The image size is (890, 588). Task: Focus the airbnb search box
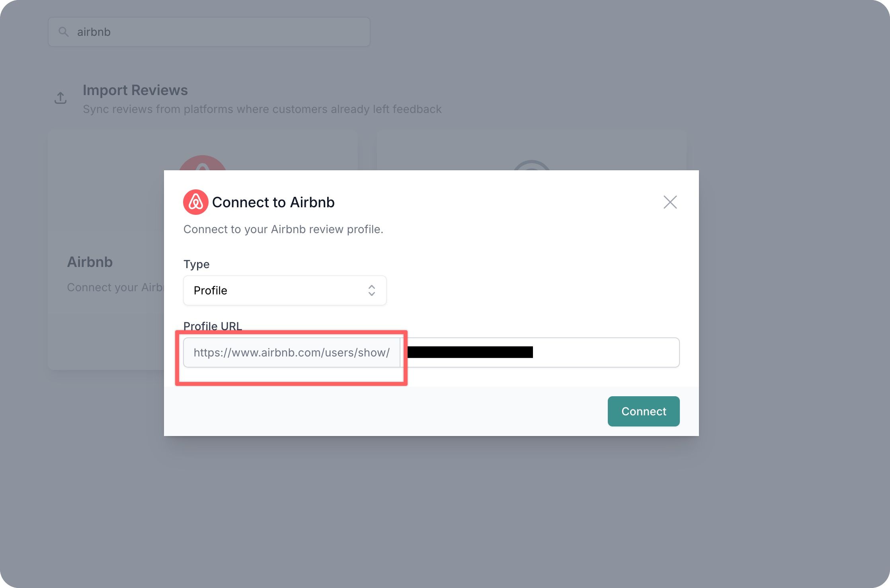pyautogui.click(x=209, y=32)
